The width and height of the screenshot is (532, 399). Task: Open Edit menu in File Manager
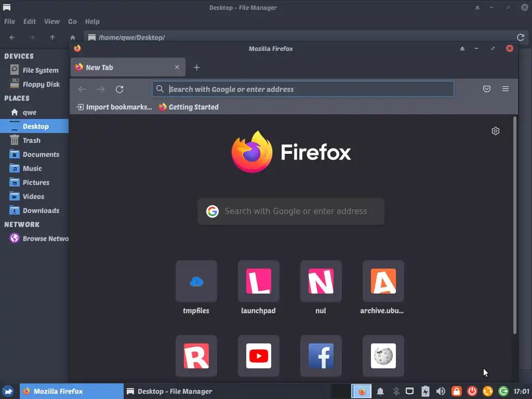tap(30, 21)
